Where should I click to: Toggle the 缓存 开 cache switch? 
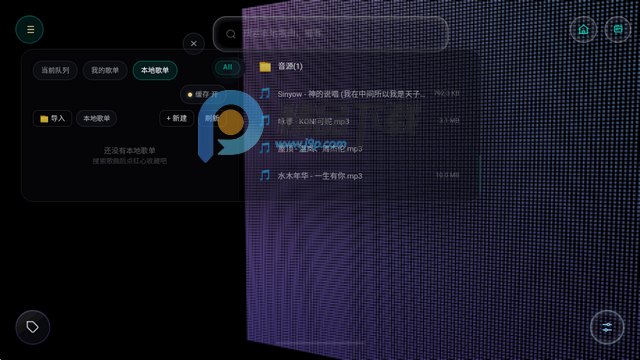(x=202, y=94)
